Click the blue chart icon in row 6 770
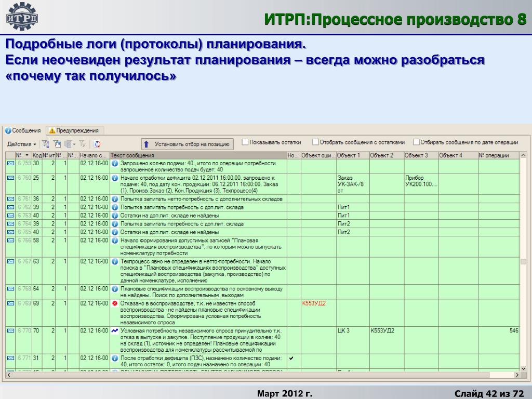 tap(115, 330)
